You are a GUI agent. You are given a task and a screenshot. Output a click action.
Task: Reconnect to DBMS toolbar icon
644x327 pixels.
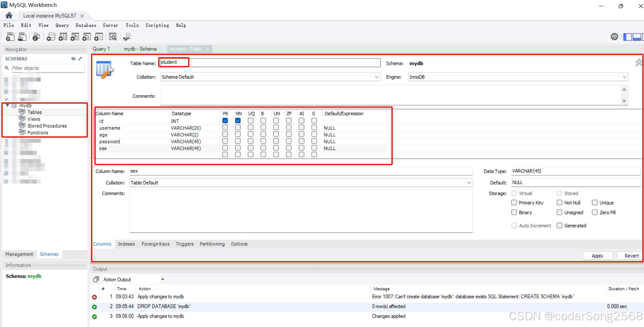tap(127, 37)
